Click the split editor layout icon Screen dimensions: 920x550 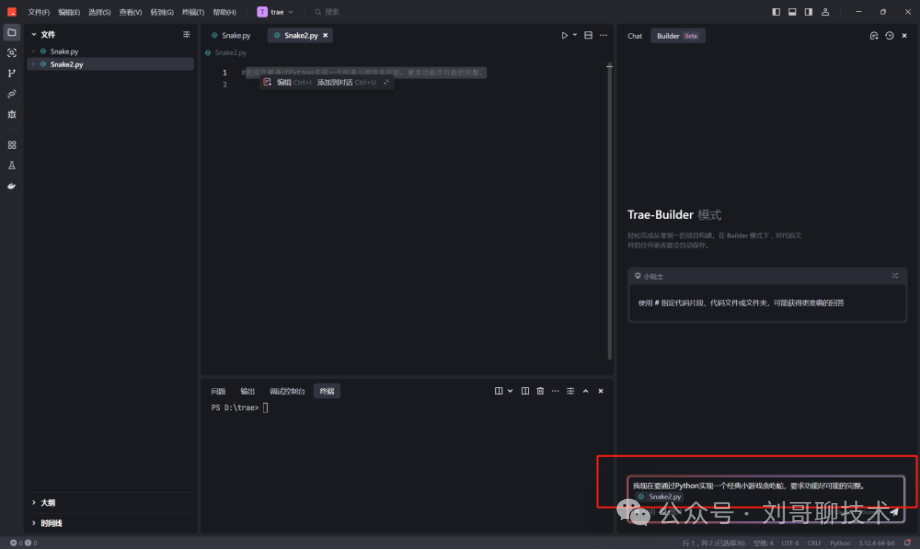(x=587, y=35)
